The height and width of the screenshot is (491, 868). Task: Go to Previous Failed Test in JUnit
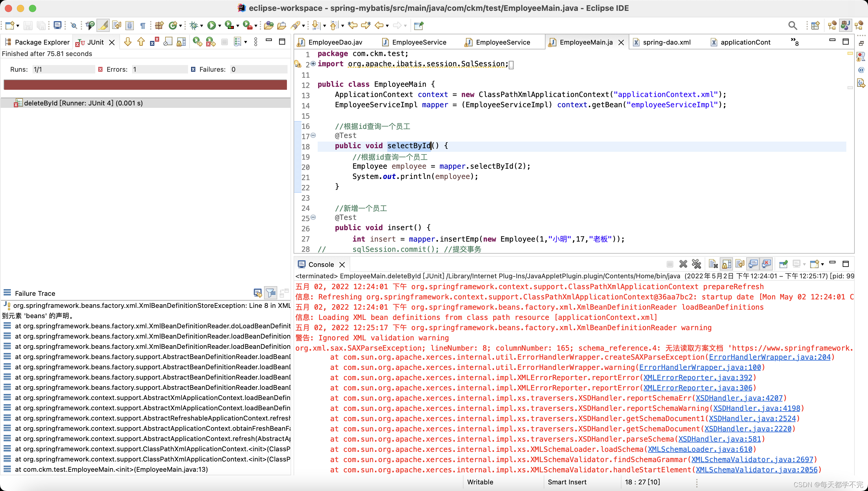tap(141, 42)
